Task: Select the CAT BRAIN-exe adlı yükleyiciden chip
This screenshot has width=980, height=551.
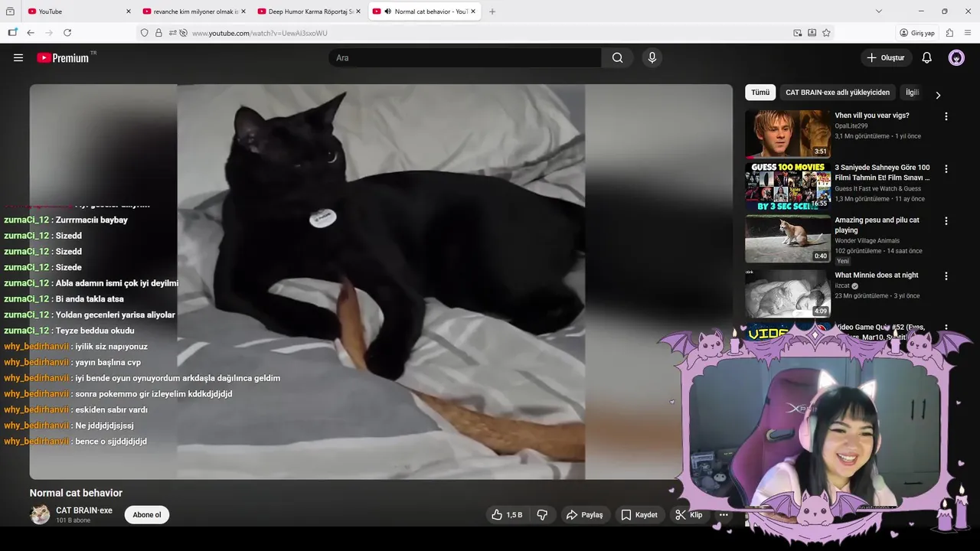Action: 838,92
